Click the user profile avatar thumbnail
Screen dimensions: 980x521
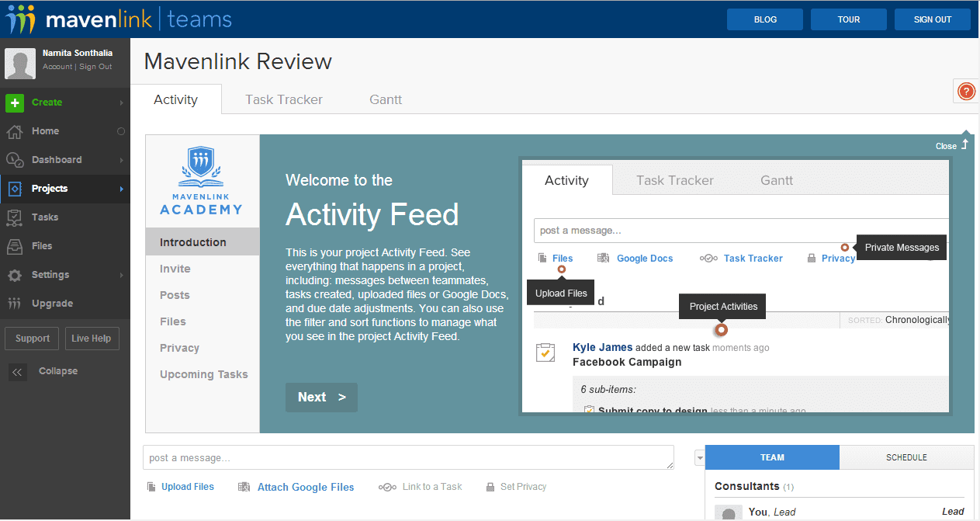coord(20,64)
